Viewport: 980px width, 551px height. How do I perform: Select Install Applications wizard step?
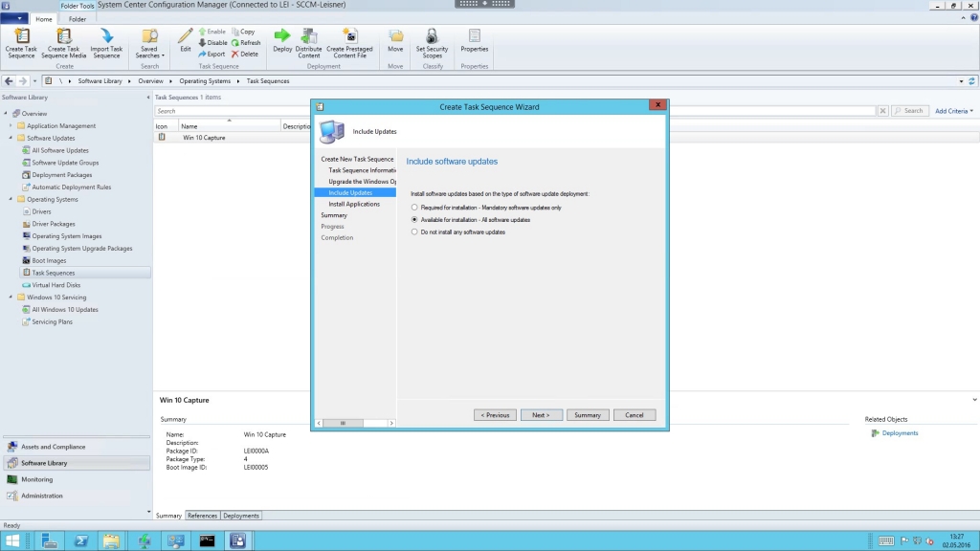pyautogui.click(x=354, y=204)
